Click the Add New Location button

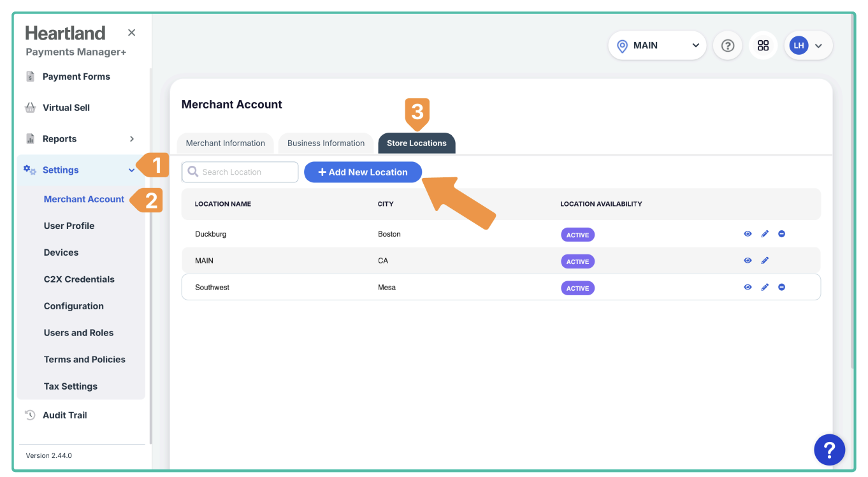(x=363, y=172)
